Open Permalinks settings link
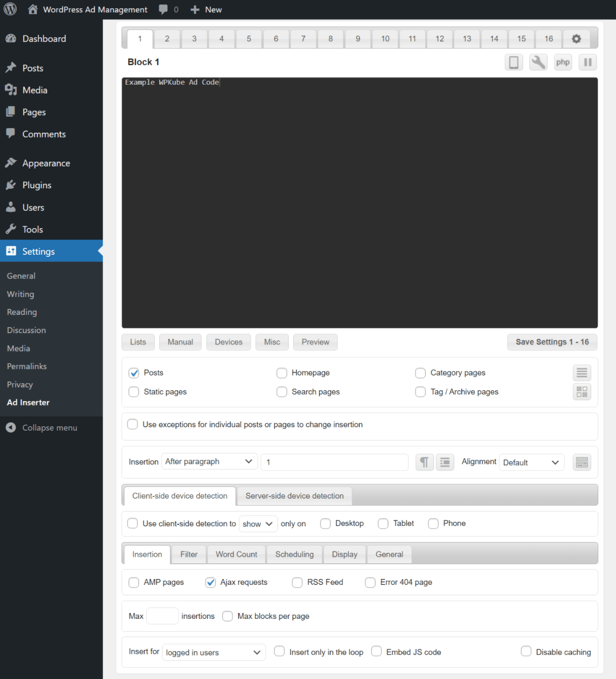The width and height of the screenshot is (616, 679). pyautogui.click(x=27, y=366)
